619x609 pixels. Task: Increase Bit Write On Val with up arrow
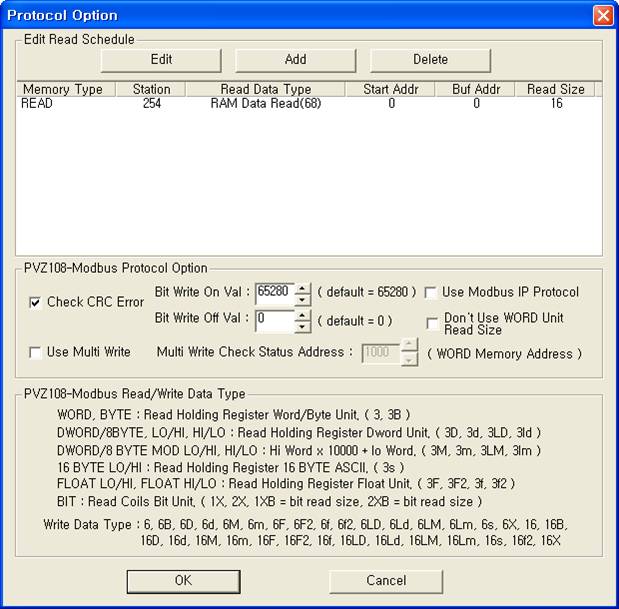pos(303,288)
